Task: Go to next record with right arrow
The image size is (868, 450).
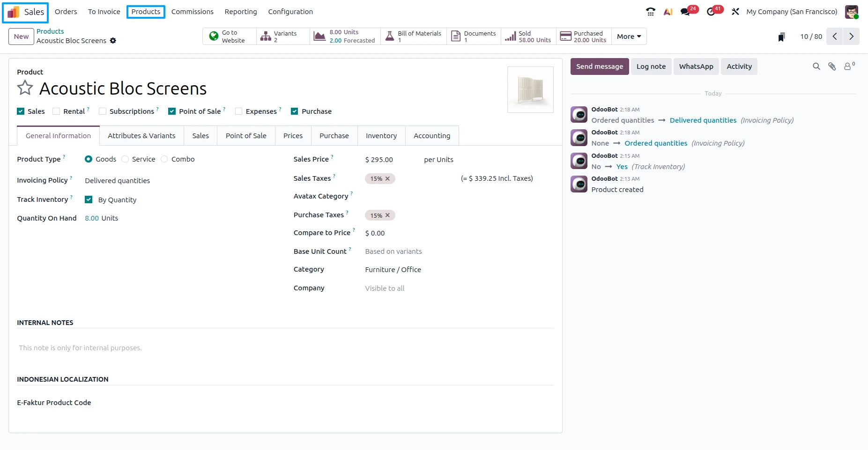Action: 851,37
